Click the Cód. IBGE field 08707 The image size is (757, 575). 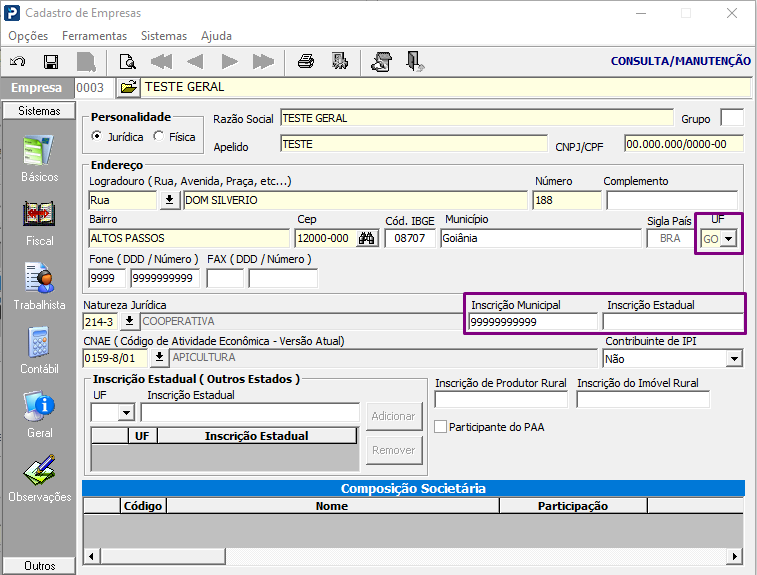coord(410,238)
